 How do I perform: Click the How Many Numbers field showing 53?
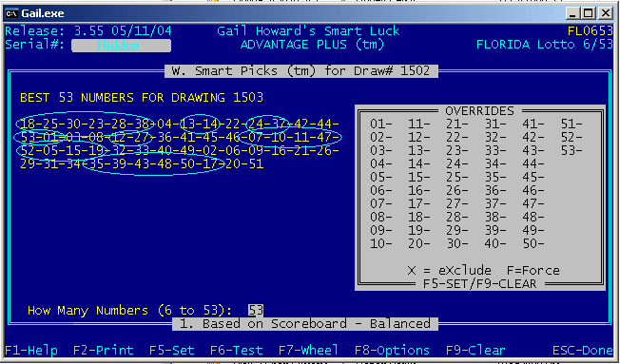point(256,310)
